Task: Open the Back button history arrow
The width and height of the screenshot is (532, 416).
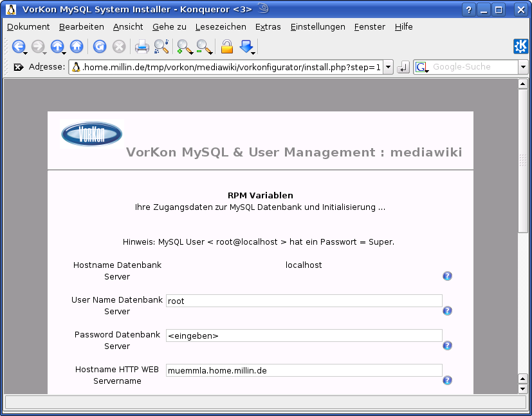Action: (26, 53)
